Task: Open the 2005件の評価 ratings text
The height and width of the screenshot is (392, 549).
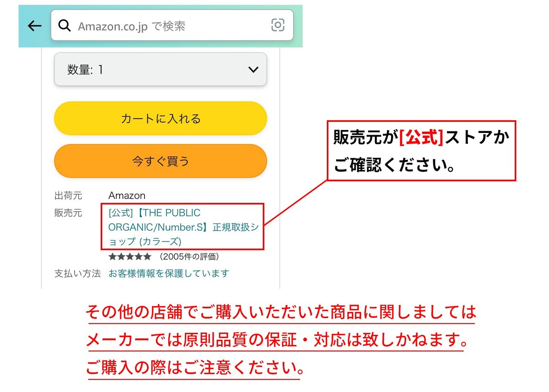Action: click(x=189, y=256)
